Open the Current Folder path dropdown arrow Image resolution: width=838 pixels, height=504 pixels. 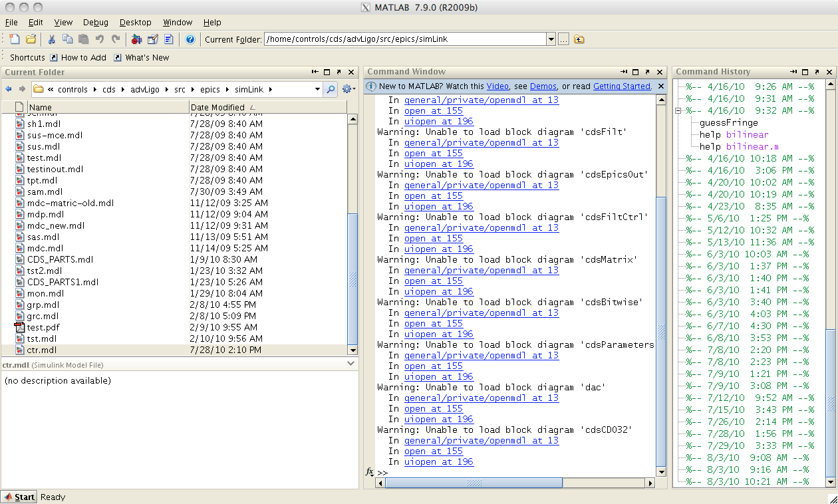(551, 39)
